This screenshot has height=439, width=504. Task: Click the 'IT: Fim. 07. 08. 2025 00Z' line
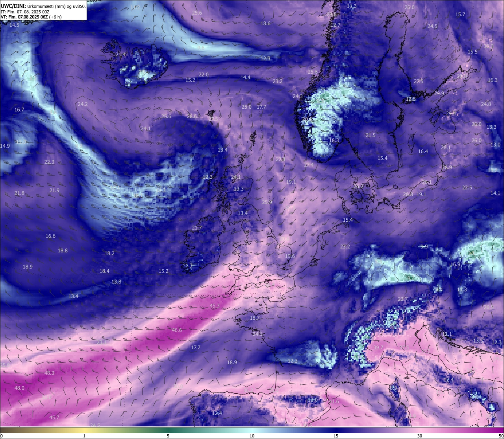coord(25,12)
